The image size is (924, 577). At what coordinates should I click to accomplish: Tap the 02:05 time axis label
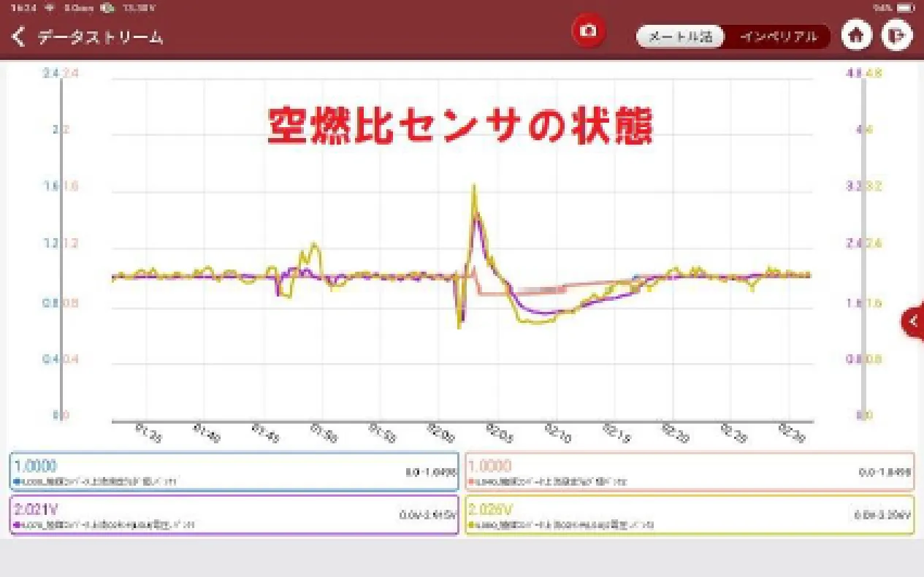[x=500, y=435]
